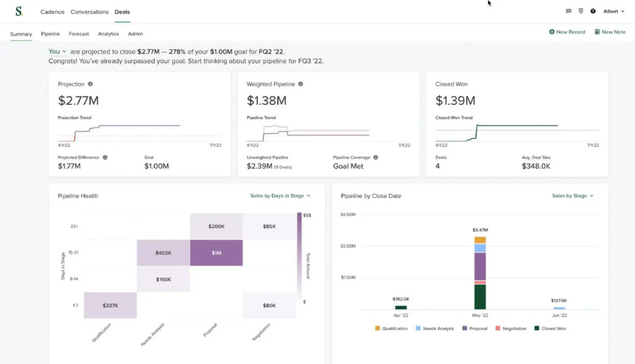Select the $85K heatmap cell
Image resolution: width=635 pixels, height=364 pixels.
[269, 226]
